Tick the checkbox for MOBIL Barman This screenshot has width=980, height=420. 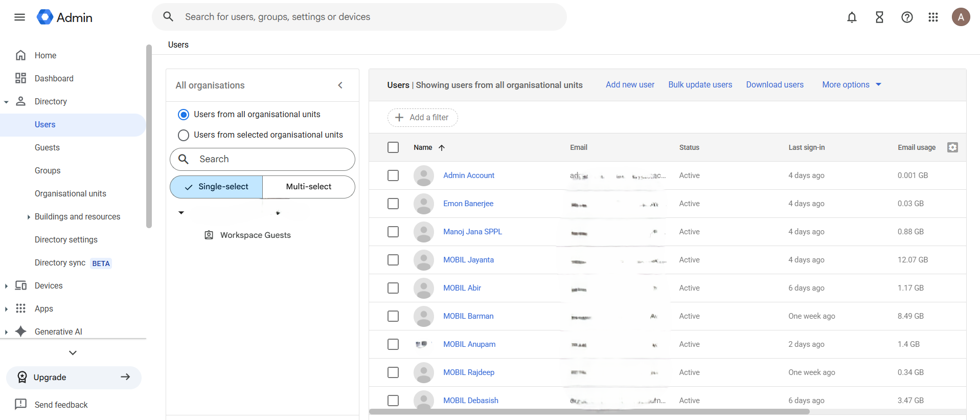pyautogui.click(x=393, y=316)
